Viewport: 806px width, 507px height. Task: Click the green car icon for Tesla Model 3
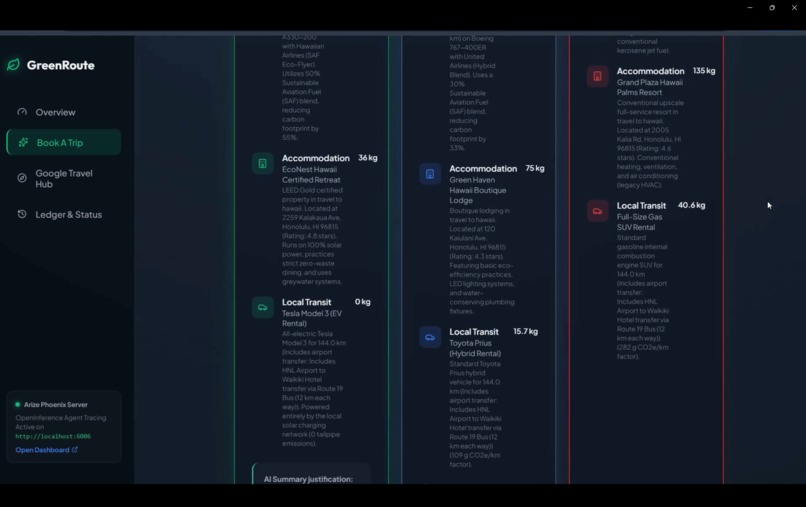[x=263, y=307]
